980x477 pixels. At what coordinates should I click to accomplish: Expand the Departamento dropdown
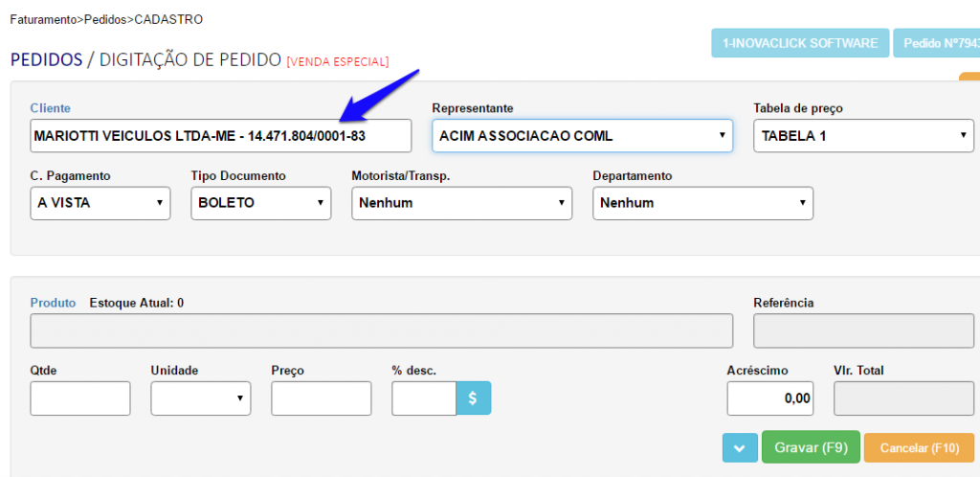(x=702, y=203)
